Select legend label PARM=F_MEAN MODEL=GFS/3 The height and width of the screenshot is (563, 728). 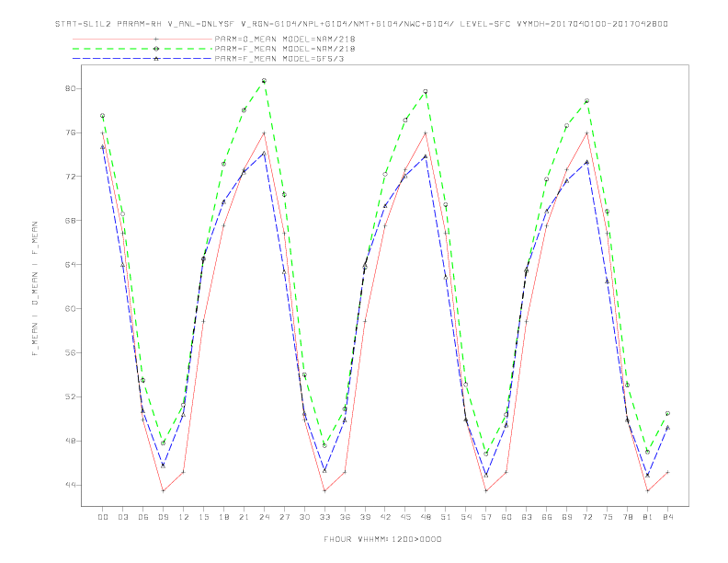tap(279, 59)
